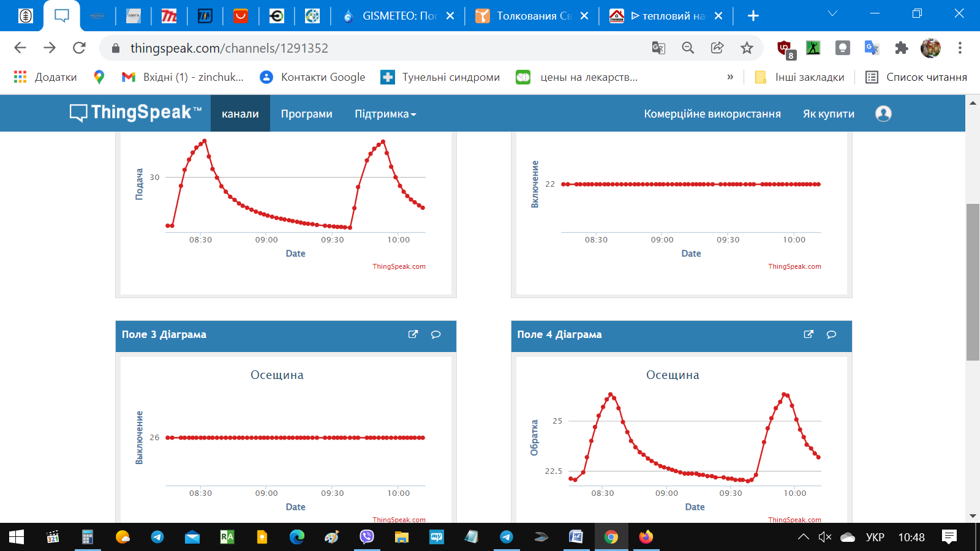Click comment icon on Поле 3 Діаграма
The height and width of the screenshot is (551, 980).
436,334
